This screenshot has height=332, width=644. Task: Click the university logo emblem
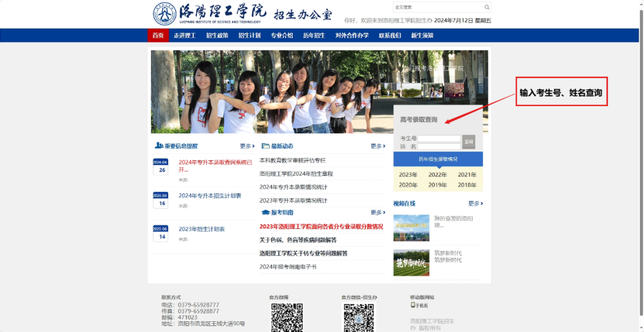coord(165,14)
